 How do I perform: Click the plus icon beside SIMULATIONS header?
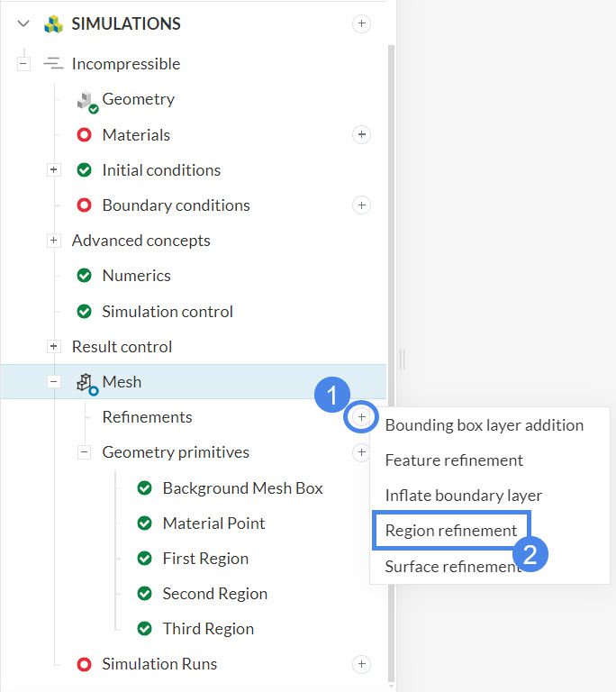tap(361, 24)
